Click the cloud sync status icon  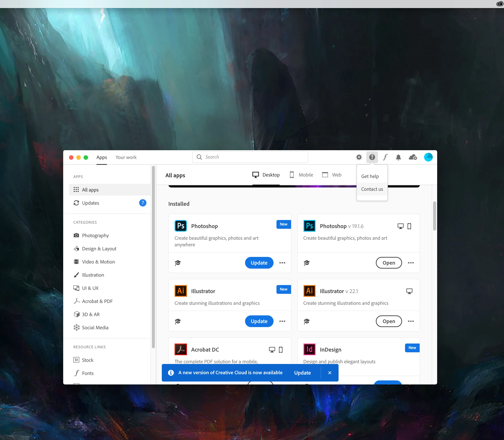coord(413,157)
